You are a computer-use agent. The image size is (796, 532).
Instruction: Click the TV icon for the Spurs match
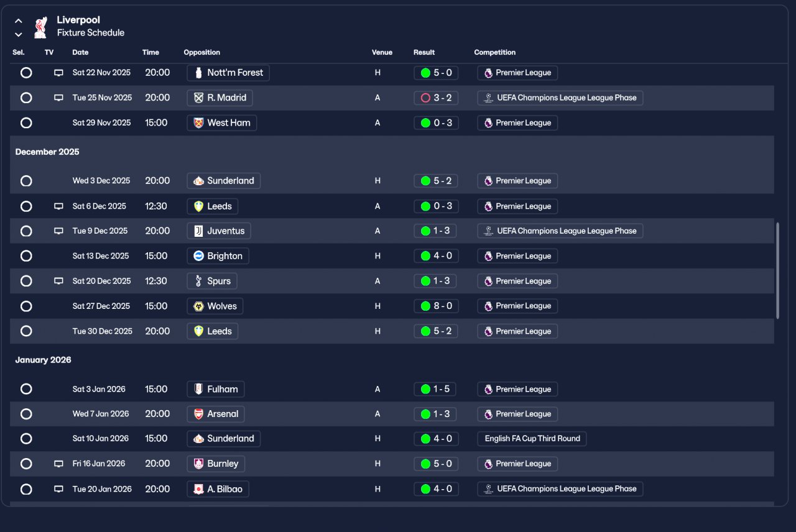58,281
